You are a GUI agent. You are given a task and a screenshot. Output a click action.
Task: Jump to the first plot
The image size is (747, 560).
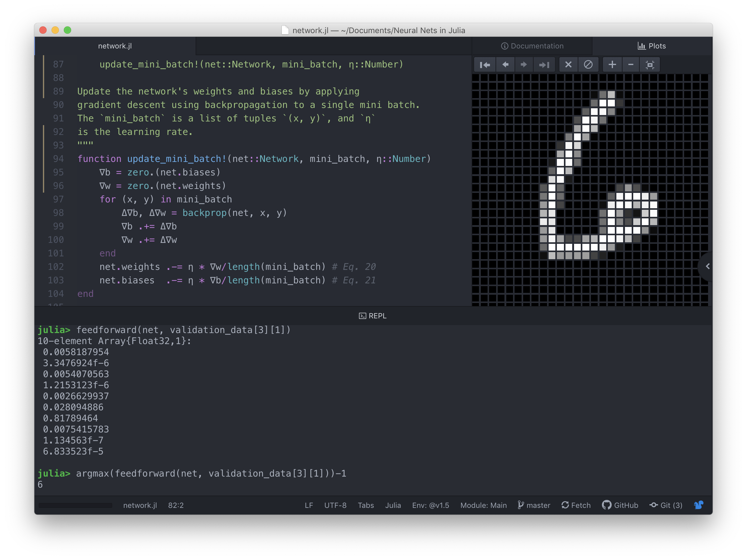[x=485, y=64]
